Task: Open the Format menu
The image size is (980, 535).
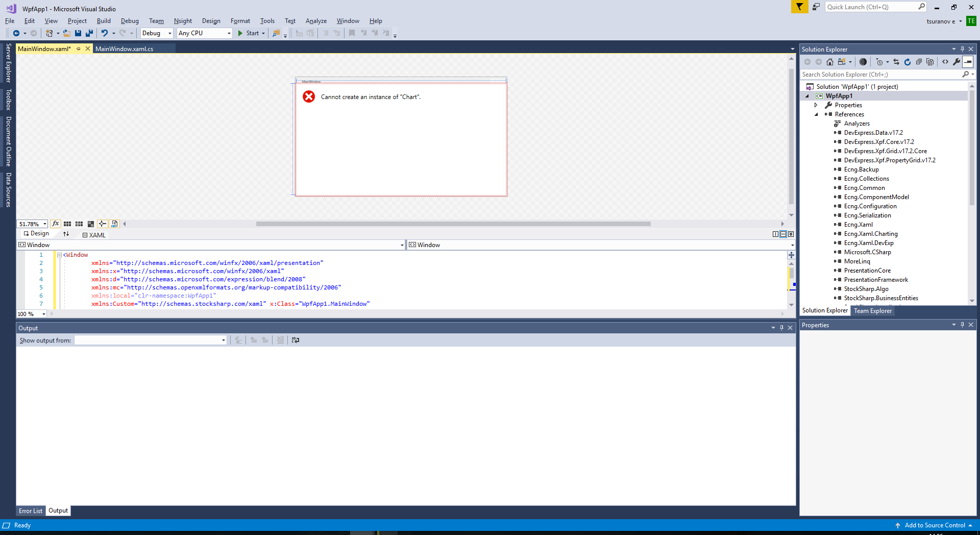Action: click(x=240, y=21)
